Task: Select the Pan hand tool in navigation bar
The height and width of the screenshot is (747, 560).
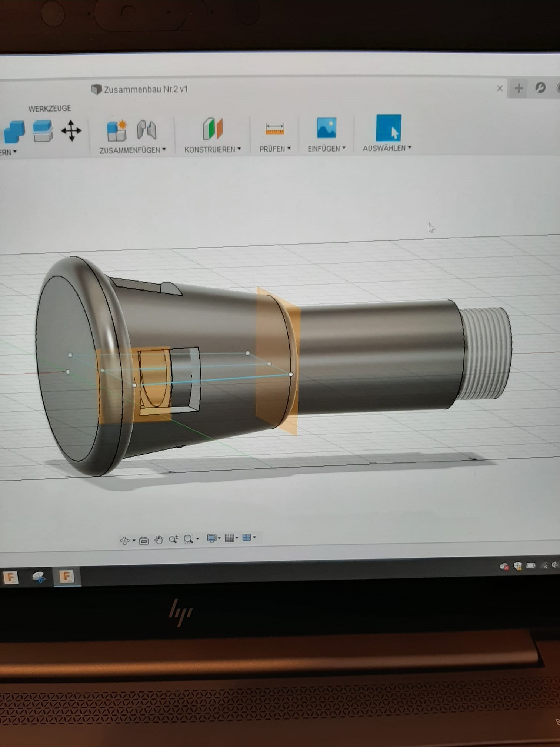Action: pyautogui.click(x=159, y=540)
